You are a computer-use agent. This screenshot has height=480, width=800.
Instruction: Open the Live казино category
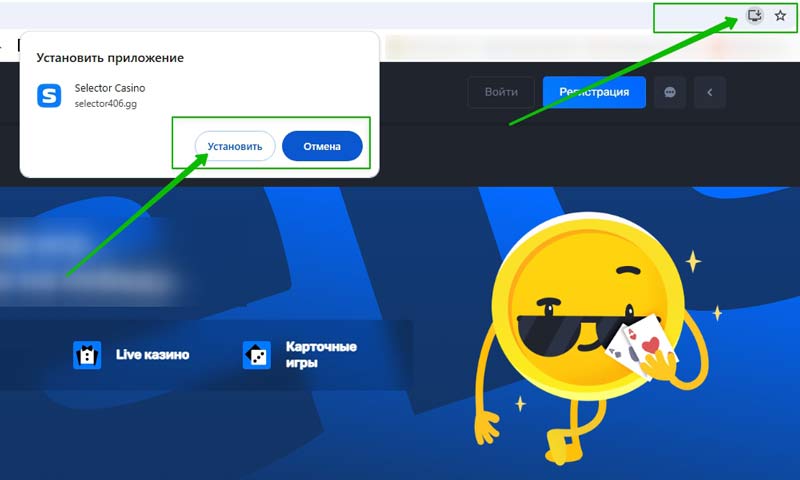[152, 355]
